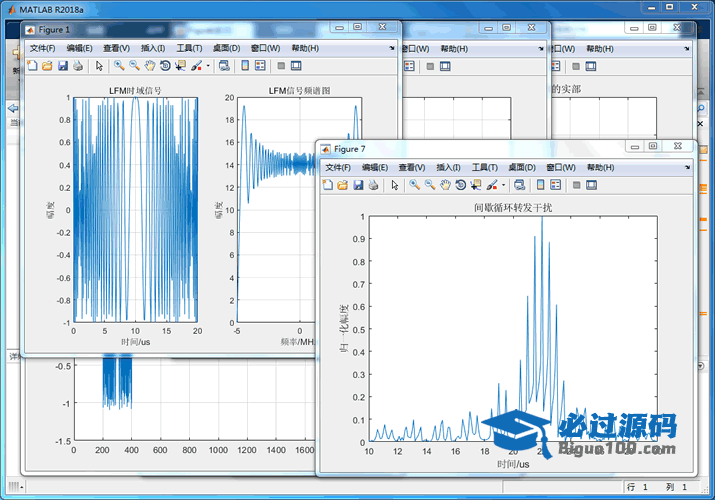This screenshot has width=715, height=500.
Task: Activate Zoom Out tool in Figure 1
Action: [x=134, y=66]
